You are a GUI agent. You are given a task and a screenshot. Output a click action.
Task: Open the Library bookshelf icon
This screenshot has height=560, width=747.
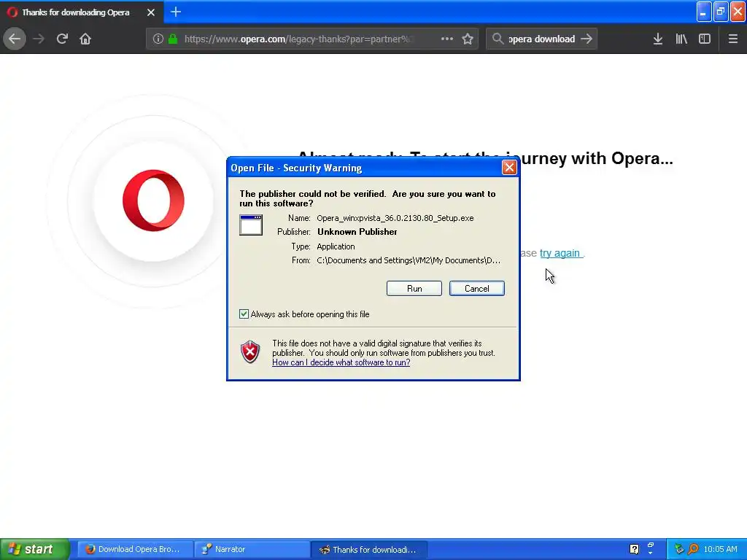681,39
